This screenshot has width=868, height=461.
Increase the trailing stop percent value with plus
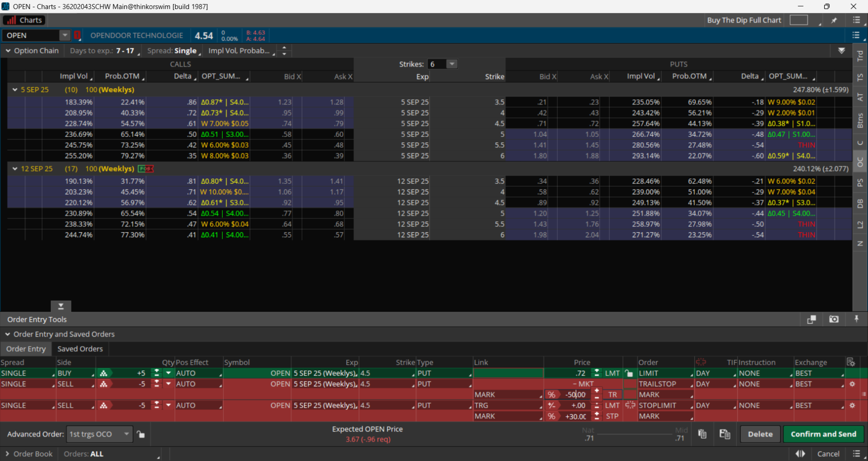tap(597, 392)
